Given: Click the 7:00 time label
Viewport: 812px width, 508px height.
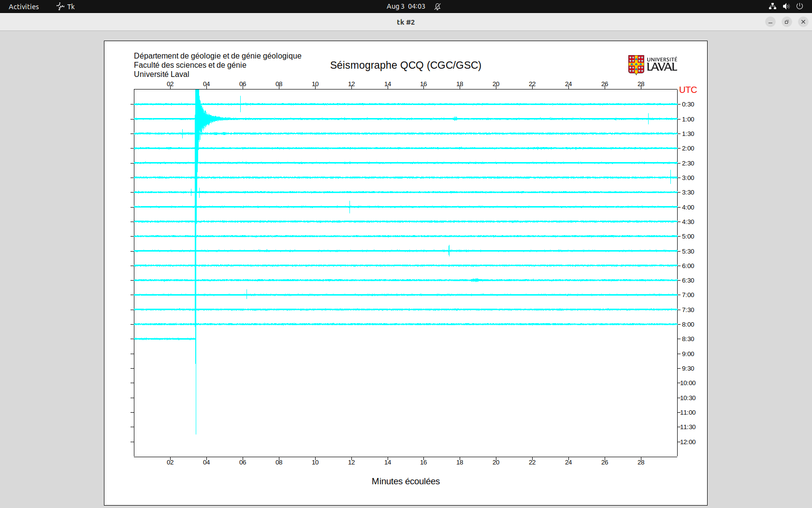Looking at the screenshot, I should point(688,295).
